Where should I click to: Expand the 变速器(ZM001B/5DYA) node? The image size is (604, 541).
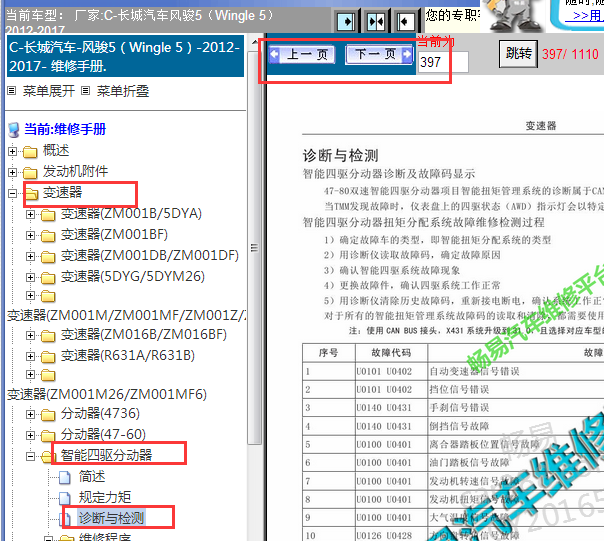coord(30,215)
